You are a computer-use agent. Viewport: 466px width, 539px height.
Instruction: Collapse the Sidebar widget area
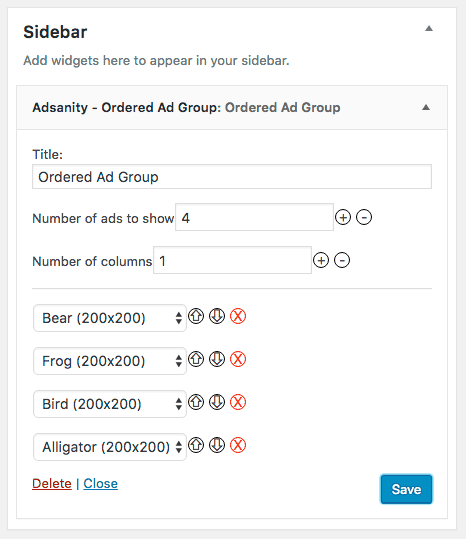click(429, 29)
